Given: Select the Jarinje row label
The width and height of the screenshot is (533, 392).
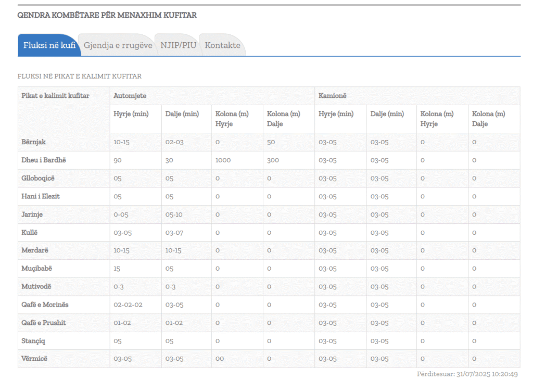Looking at the screenshot, I should (32, 214).
